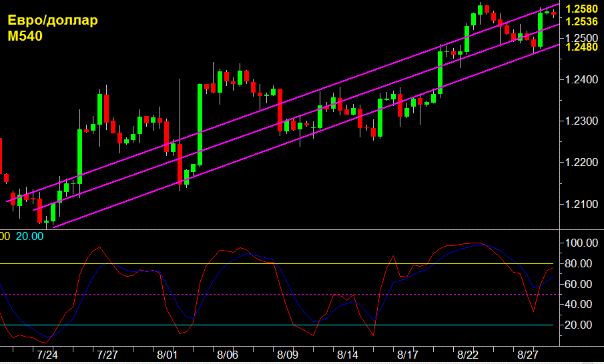This screenshot has width=604, height=364.
Task: Select the 8/14 date on time axis
Action: (x=348, y=355)
